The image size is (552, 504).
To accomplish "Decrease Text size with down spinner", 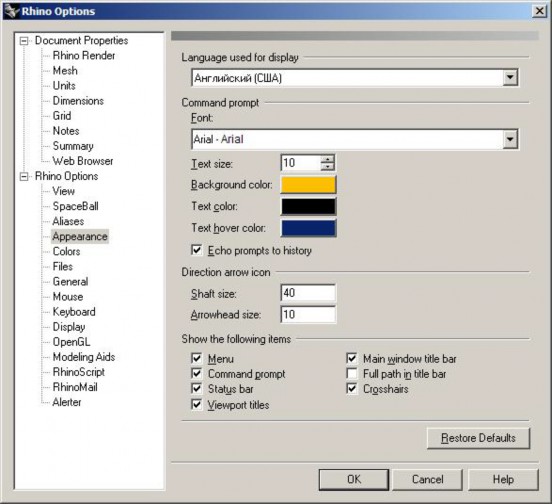I will 327,167.
